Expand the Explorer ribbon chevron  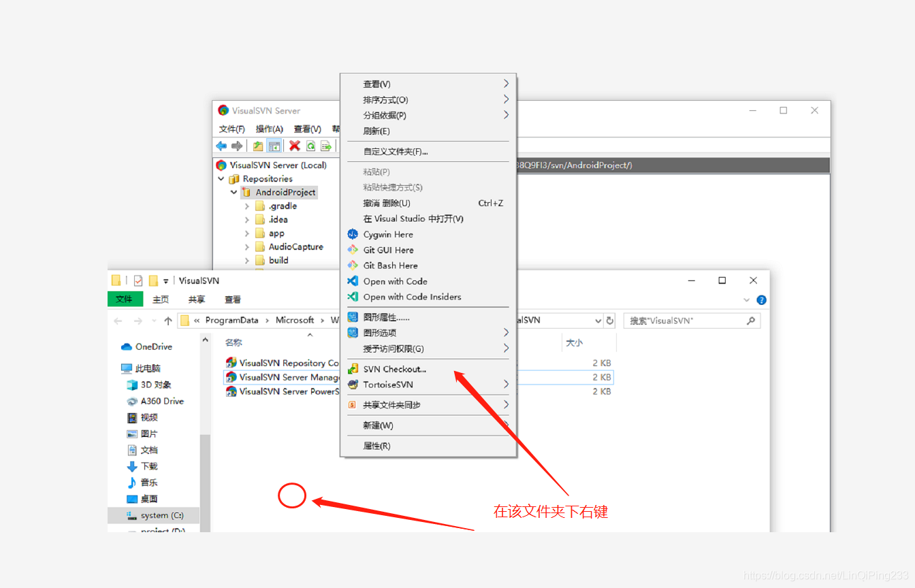(748, 299)
